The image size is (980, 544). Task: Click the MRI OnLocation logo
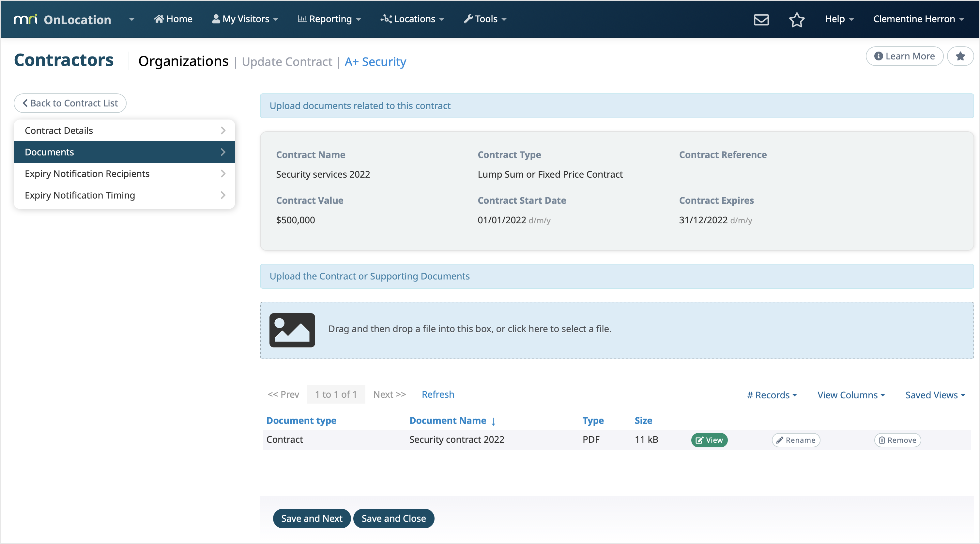(62, 19)
